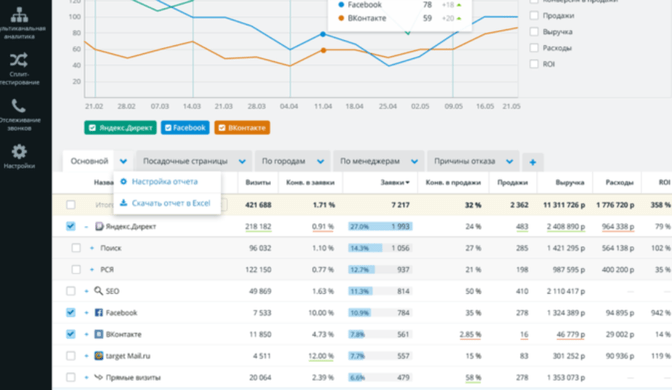Image resolution: width=672 pixels, height=390 pixels.
Task: Open the settings gear in sidebar
Action: coord(19,151)
